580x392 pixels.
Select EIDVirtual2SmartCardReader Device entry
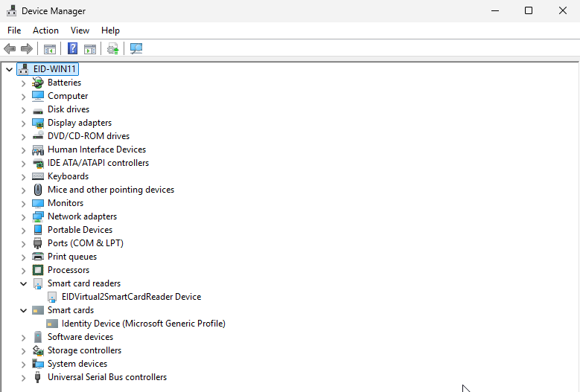[x=131, y=297]
